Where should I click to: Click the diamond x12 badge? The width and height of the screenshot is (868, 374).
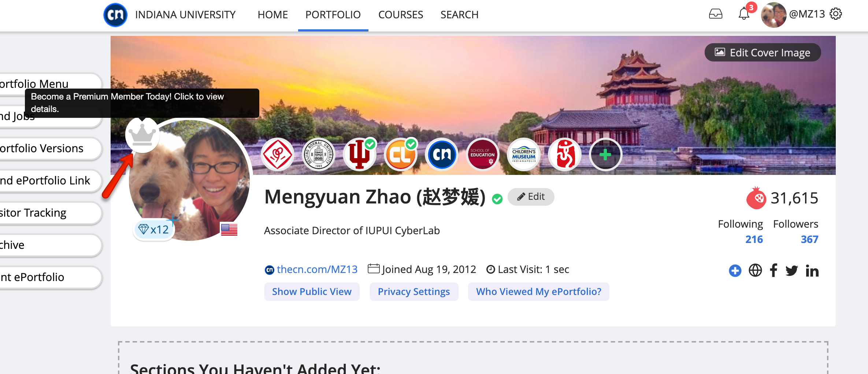(154, 229)
